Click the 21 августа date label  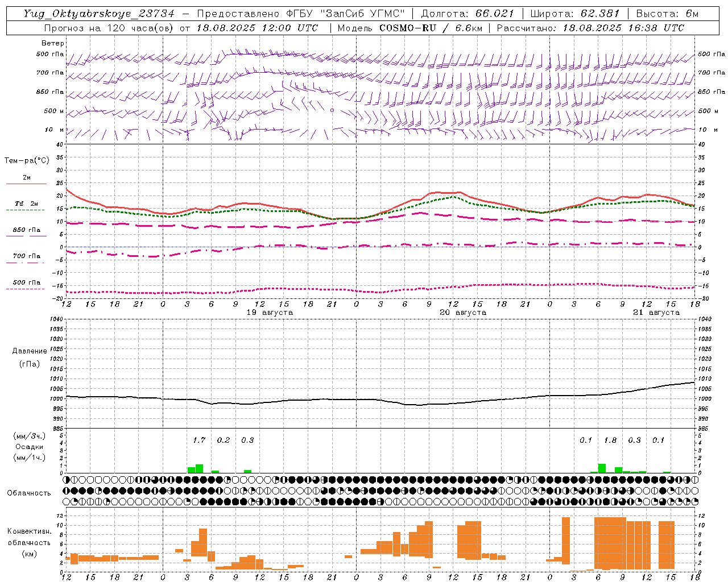656,313
